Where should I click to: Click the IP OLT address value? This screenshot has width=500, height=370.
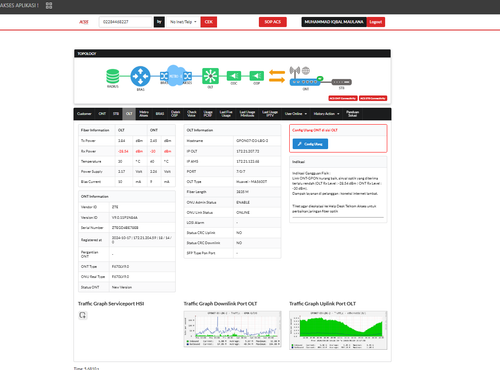click(248, 151)
